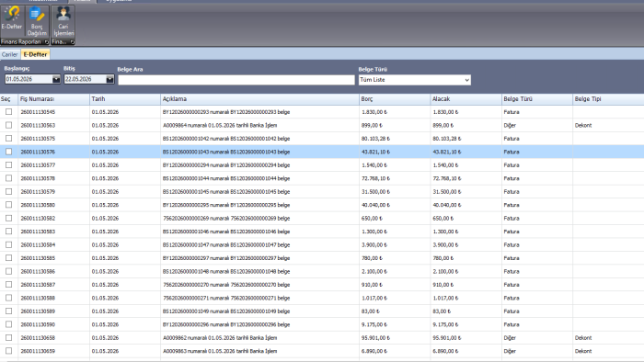Sort by the Belge Tipi column header
The height and width of the screenshot is (362, 644).
608,99
